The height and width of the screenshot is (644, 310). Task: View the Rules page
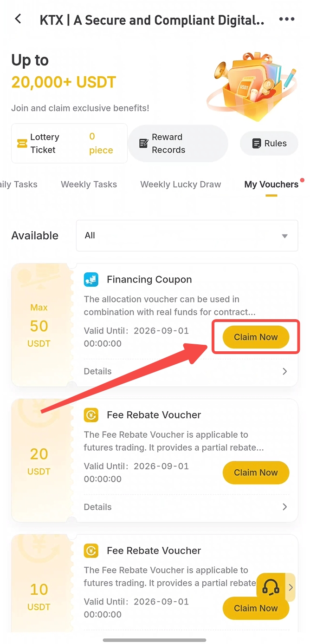[x=269, y=144]
